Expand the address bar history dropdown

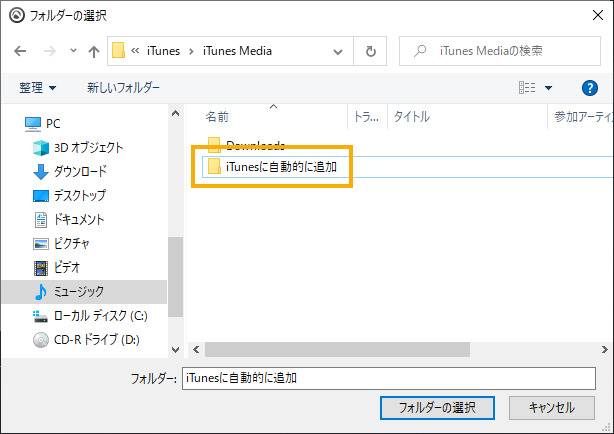click(338, 51)
